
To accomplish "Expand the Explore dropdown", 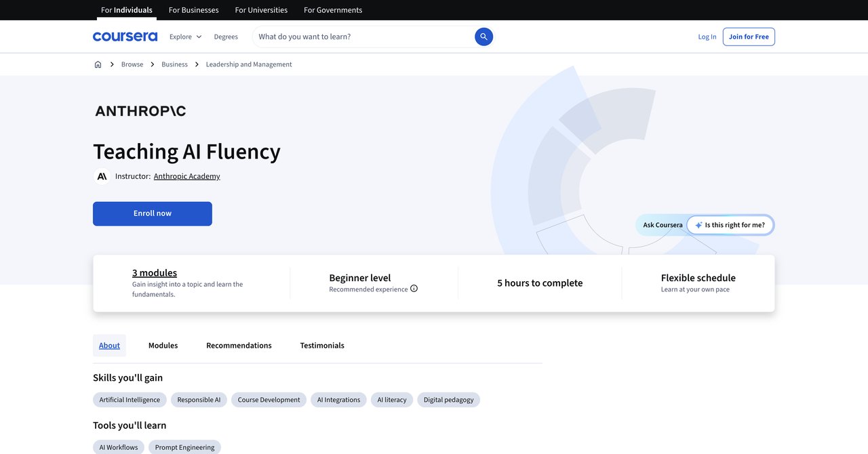I will tap(185, 37).
